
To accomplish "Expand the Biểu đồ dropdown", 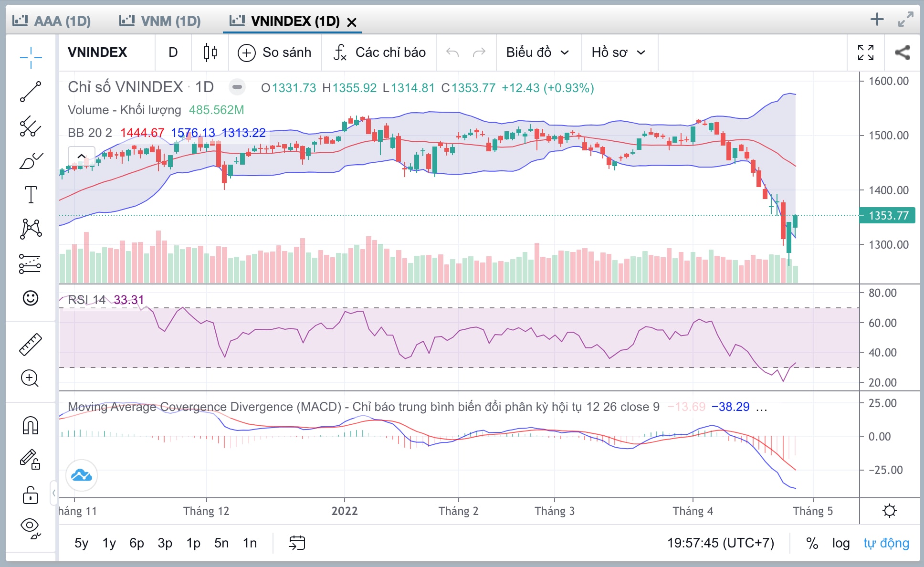I will click(538, 52).
